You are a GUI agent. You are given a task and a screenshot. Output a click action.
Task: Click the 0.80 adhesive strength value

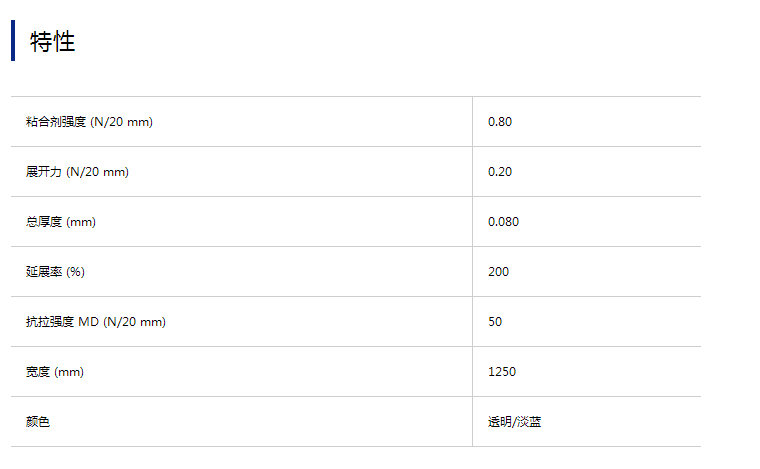(500, 122)
